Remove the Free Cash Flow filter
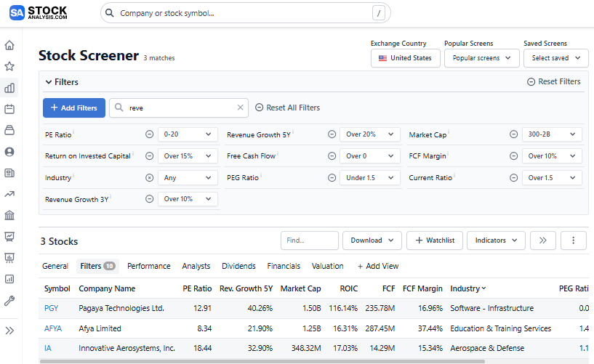 332,156
